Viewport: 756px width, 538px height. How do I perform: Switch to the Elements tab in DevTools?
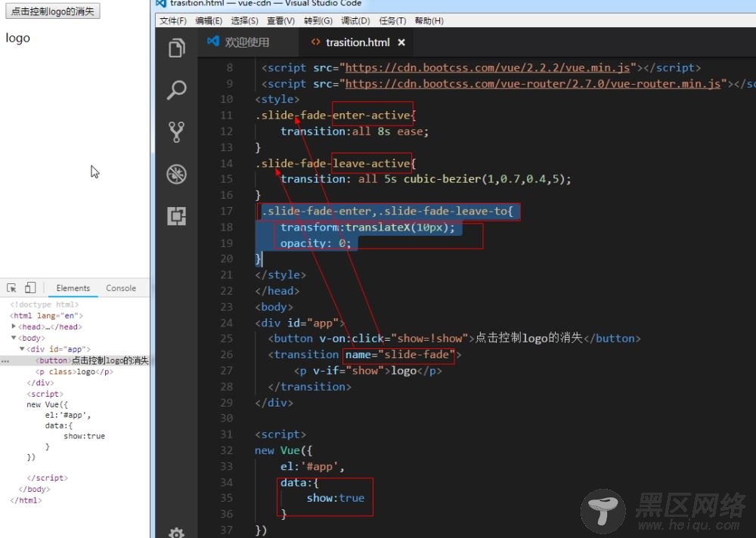pyautogui.click(x=73, y=288)
